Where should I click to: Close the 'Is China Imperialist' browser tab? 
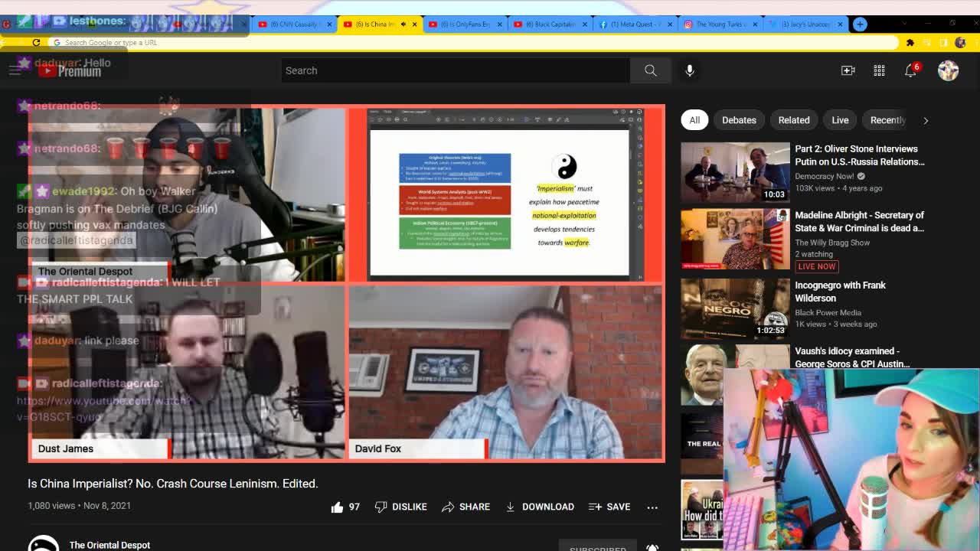coord(414,24)
